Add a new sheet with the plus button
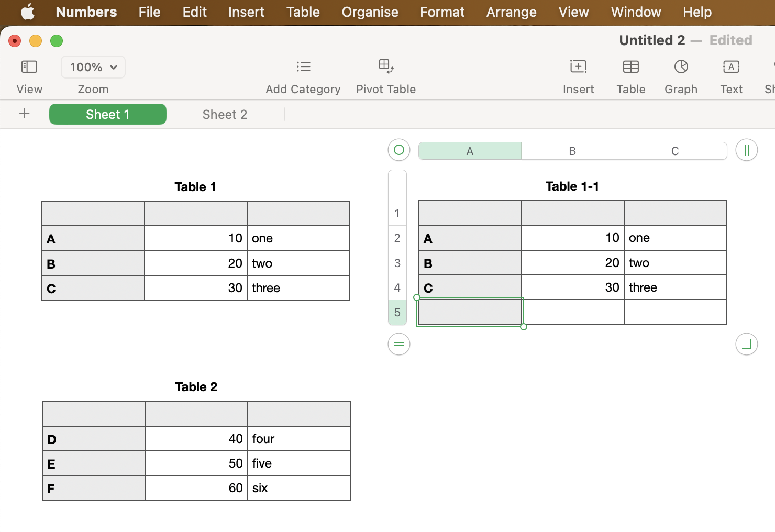The image size is (775, 532). [24, 114]
